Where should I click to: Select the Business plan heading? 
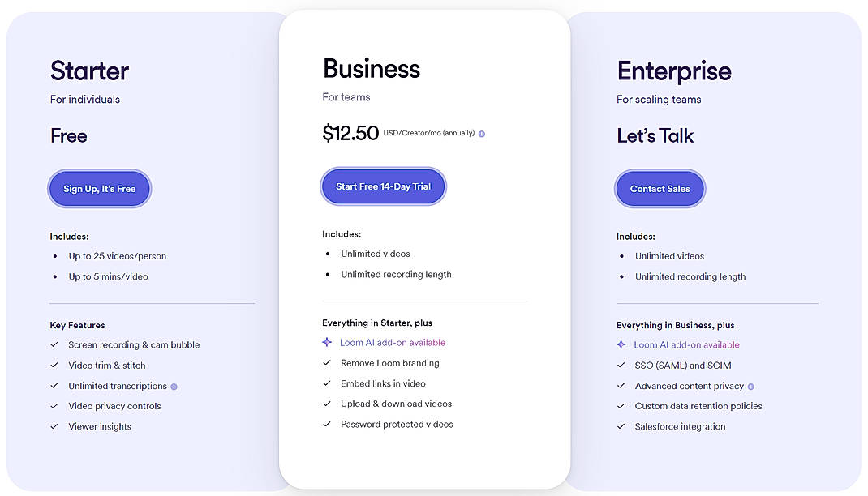(371, 68)
